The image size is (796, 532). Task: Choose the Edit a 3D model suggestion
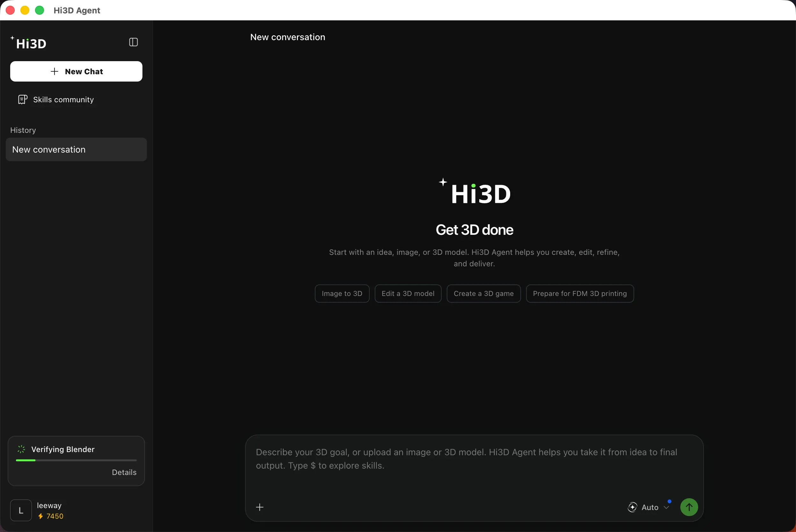tap(408, 293)
